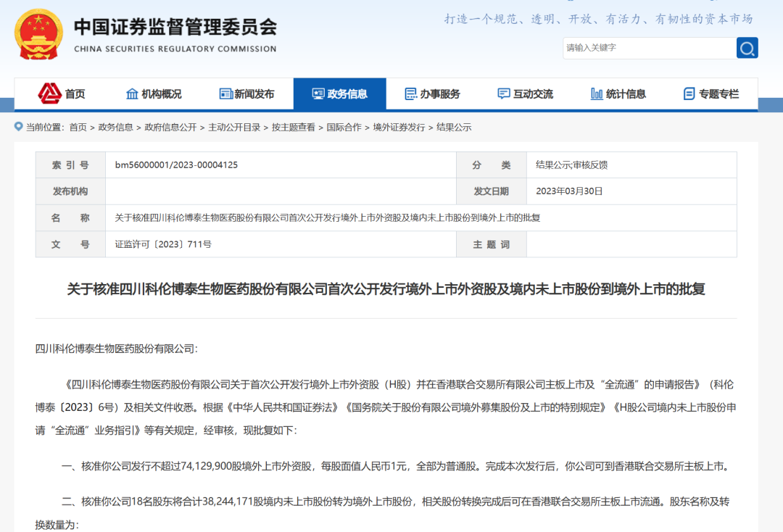Open 结果公示 breadcrumb link
The width and height of the screenshot is (783, 532).
click(454, 128)
